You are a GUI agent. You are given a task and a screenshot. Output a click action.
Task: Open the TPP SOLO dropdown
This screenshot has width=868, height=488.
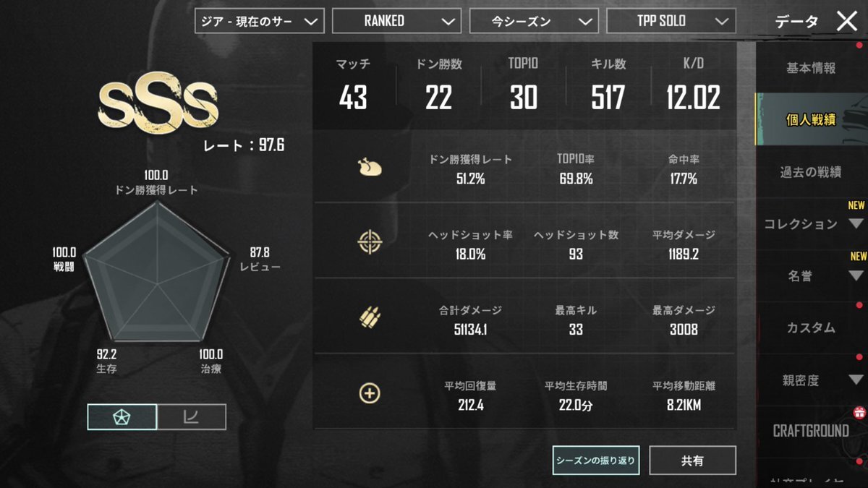[671, 21]
